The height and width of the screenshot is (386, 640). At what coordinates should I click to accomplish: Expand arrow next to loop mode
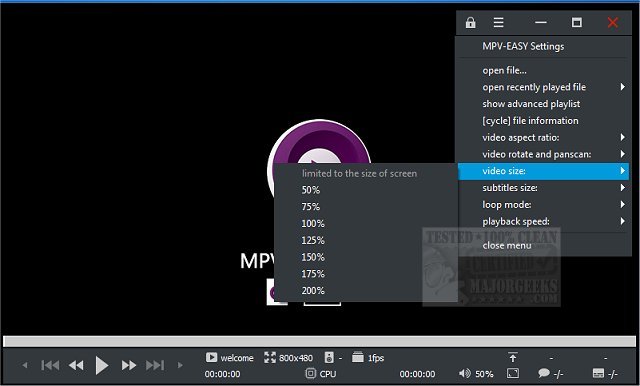coord(622,204)
